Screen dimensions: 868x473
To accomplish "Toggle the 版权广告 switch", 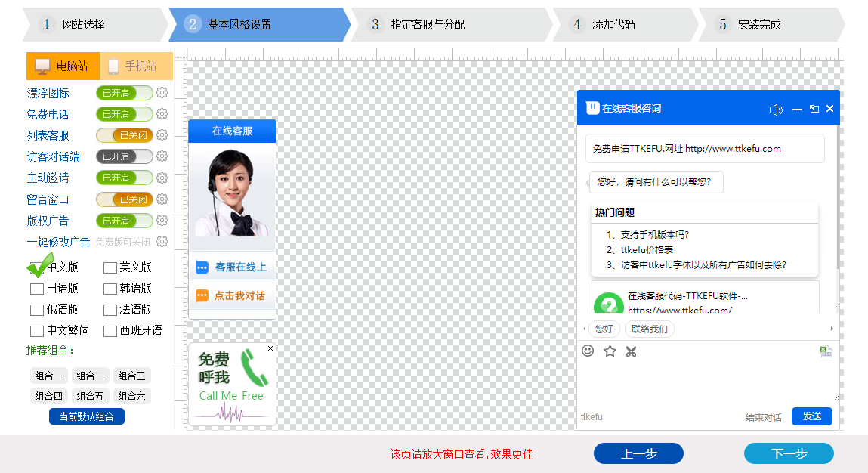I will point(125,221).
